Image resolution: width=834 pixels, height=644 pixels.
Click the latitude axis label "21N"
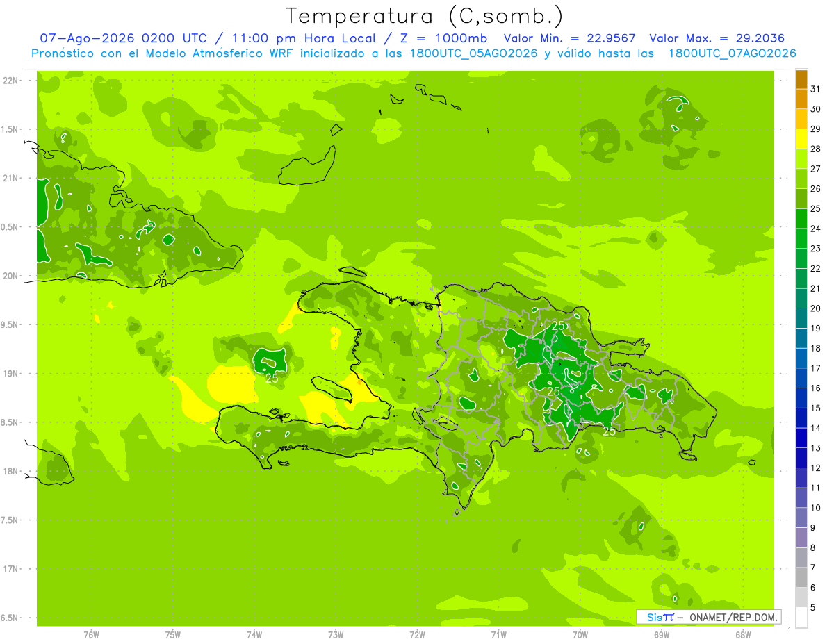(x=11, y=178)
